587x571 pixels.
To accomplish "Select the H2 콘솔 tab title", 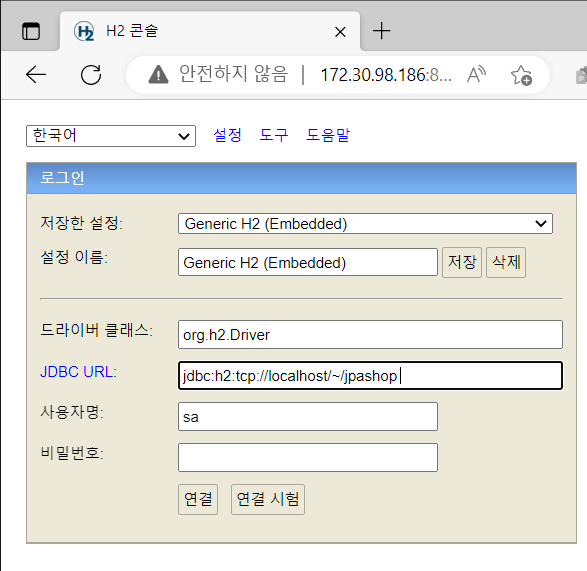I will [132, 31].
